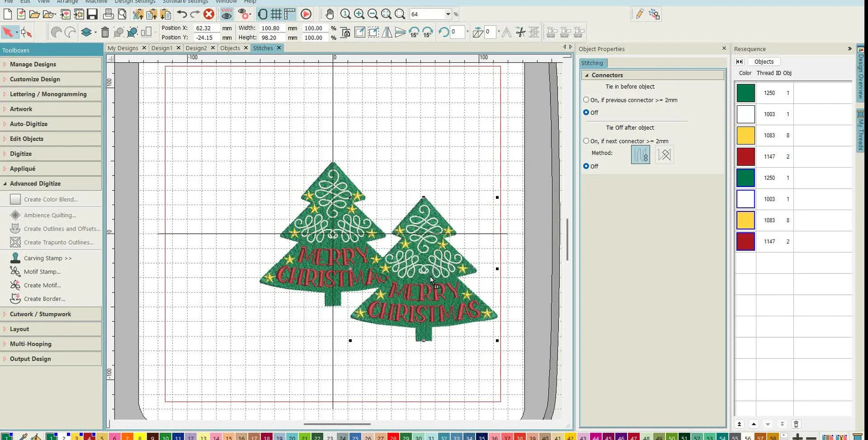
Task: Zoom out of the design
Action: coord(373,14)
